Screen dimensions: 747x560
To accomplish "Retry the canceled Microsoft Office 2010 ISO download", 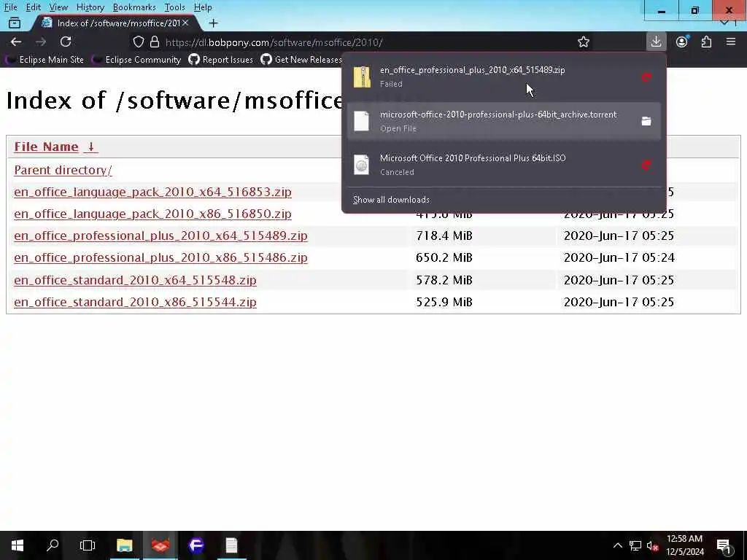I will [x=646, y=166].
